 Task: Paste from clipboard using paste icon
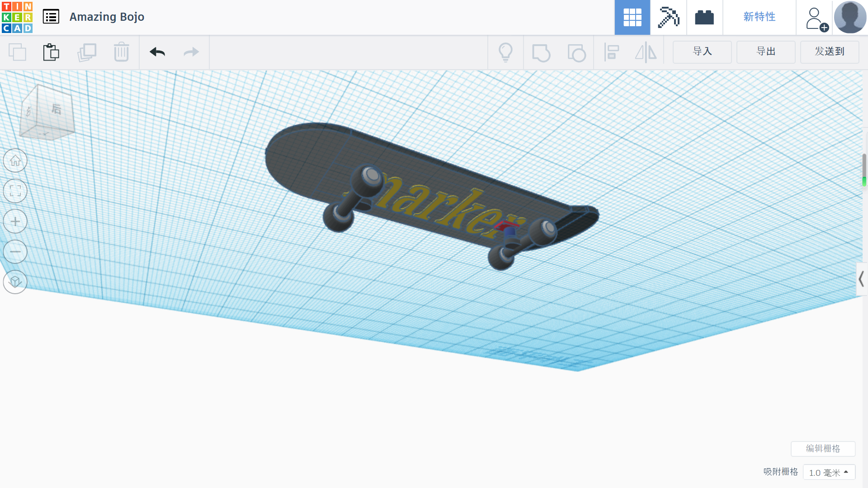tap(51, 52)
